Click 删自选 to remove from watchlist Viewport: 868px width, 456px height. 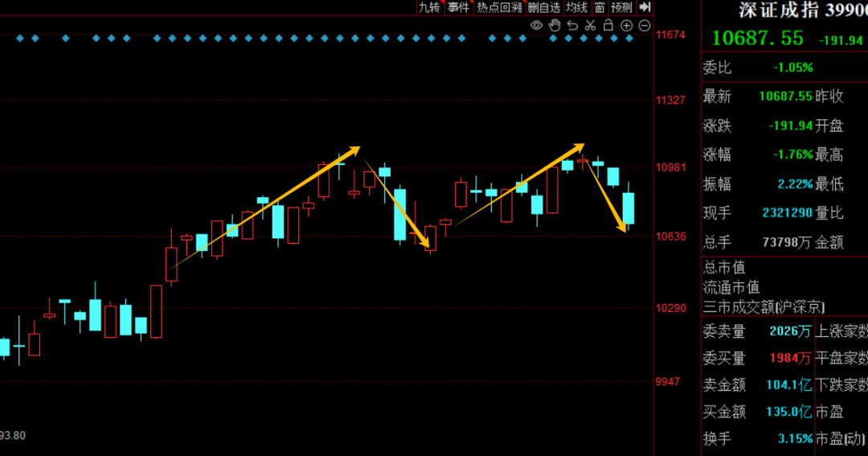pos(543,7)
